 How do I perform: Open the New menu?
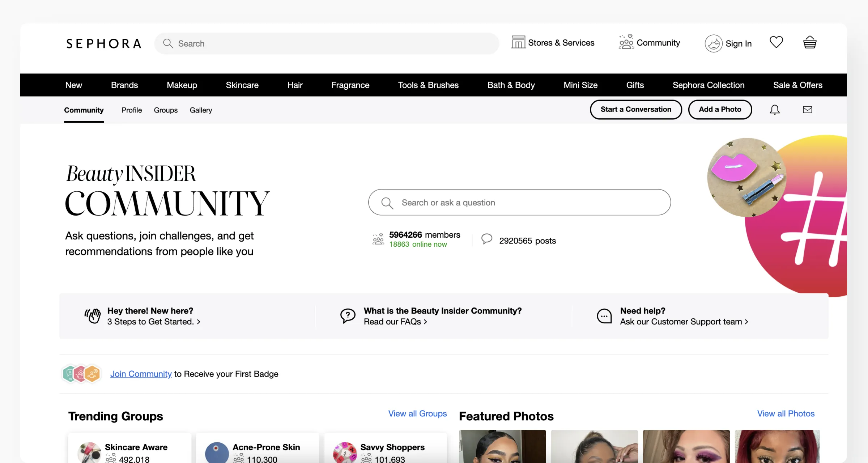click(x=74, y=85)
